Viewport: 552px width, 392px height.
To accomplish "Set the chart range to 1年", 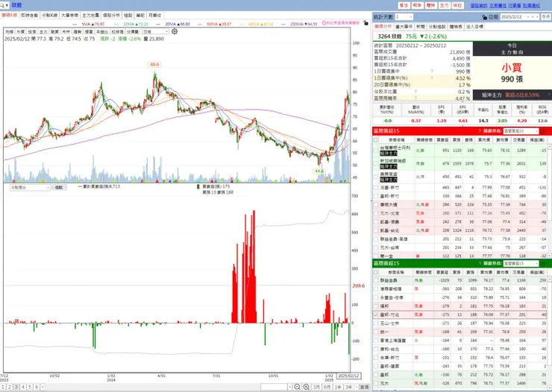I will click(338, 387).
